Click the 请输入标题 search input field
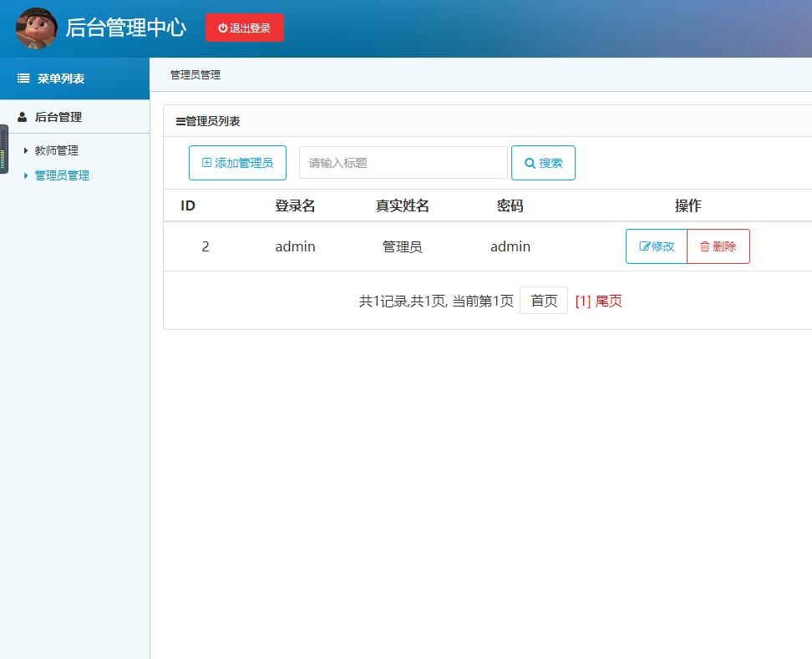The width and height of the screenshot is (812, 659). click(x=402, y=162)
